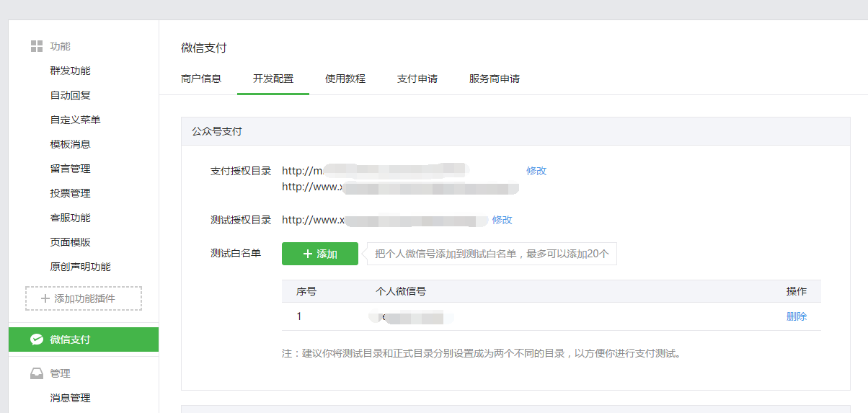This screenshot has width=868, height=413.
Task: Click 修改 next to 支付授权目录
Action: coord(536,171)
